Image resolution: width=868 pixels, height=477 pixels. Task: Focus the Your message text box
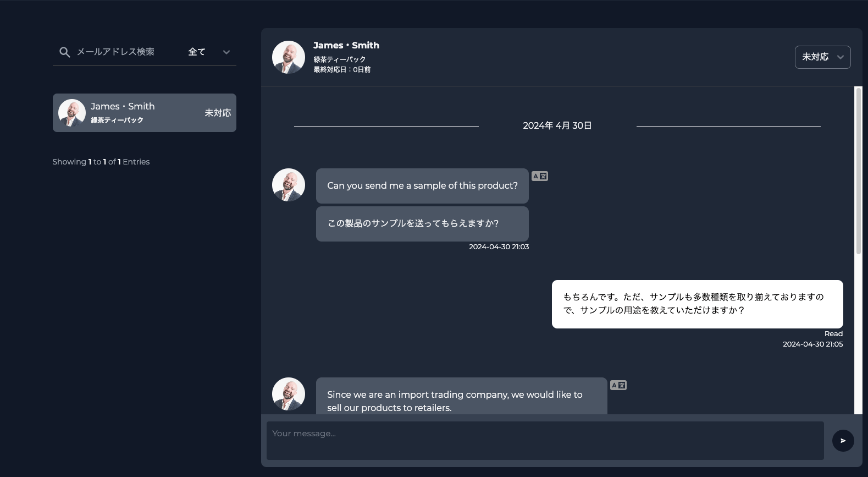[545, 440]
